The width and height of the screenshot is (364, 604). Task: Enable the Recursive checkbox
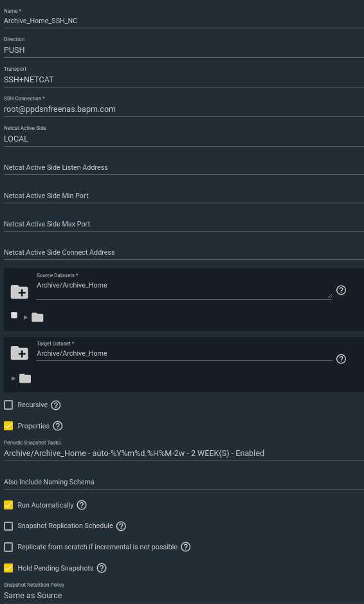(8, 405)
